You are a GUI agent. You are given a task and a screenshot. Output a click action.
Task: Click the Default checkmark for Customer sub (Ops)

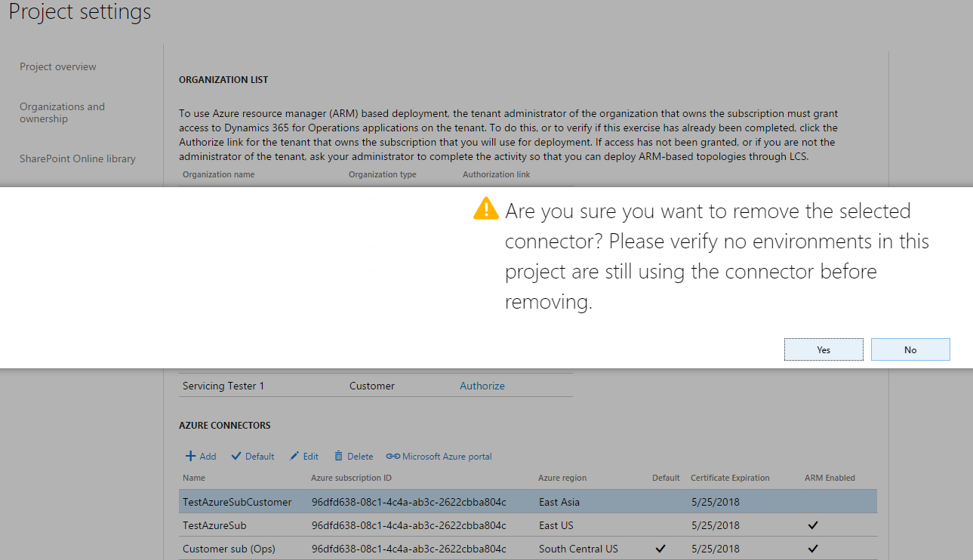[660, 549]
